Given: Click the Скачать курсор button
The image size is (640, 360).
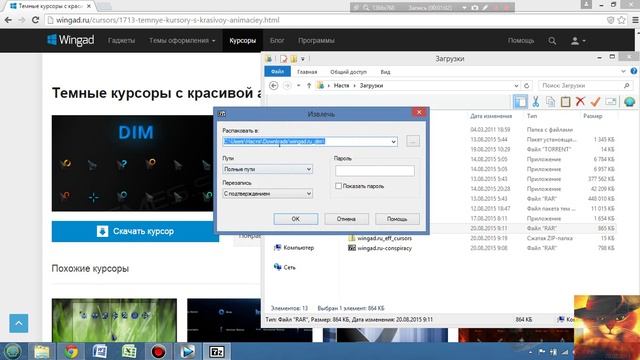Looking at the screenshot, I should pos(135,231).
